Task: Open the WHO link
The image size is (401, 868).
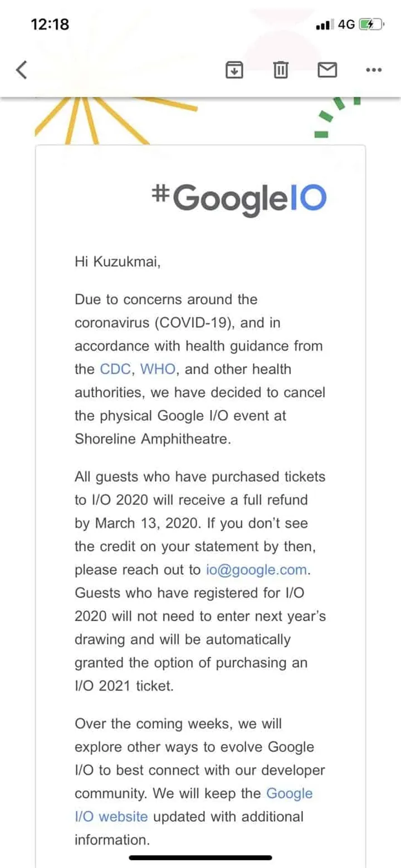Action: pos(158,369)
